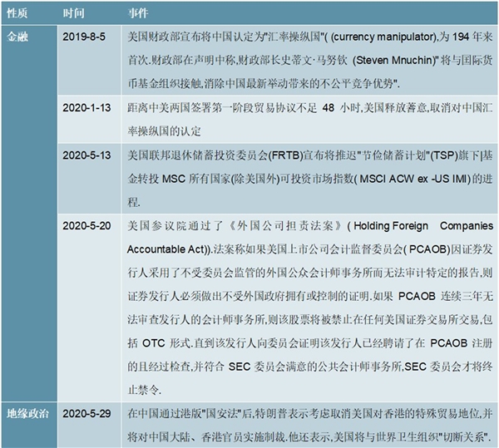Image resolution: width=499 pixels, height=448 pixels.
Task: Click the line starting 率操纵国的认定
Action: [164, 131]
